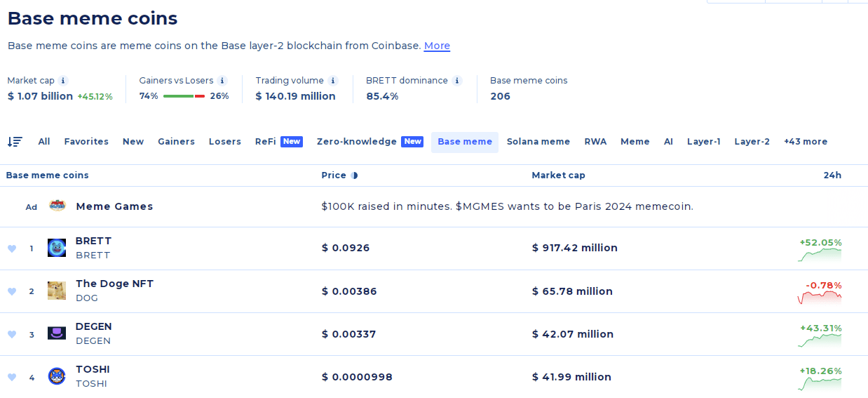Image resolution: width=868 pixels, height=398 pixels.
Task: Click the DEGEN purple hat logo
Action: point(57,333)
